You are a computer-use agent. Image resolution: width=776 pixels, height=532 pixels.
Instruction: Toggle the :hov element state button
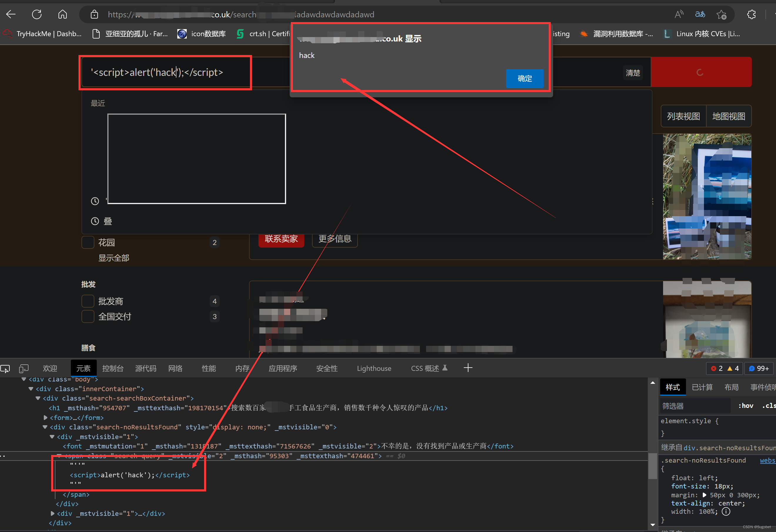coord(746,406)
